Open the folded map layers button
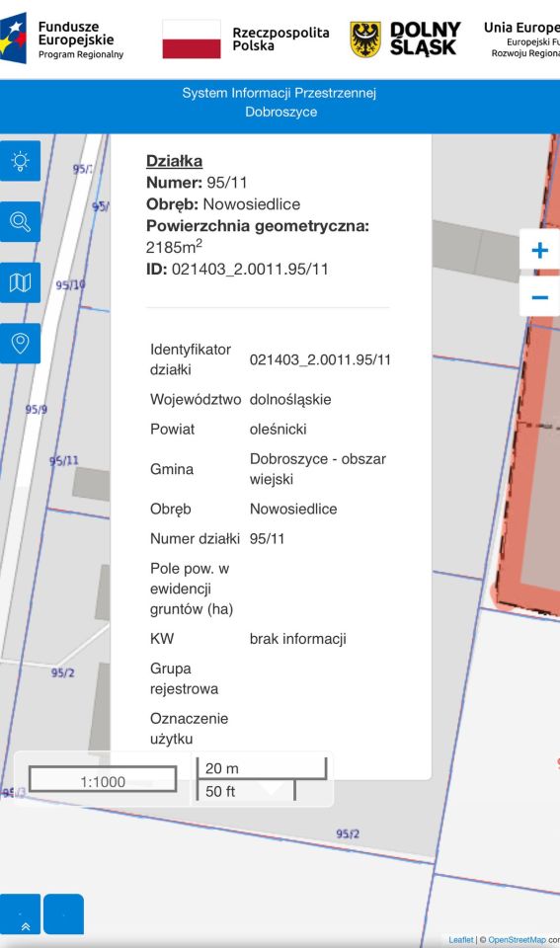Image resolution: width=560 pixels, height=948 pixels. coord(20,282)
